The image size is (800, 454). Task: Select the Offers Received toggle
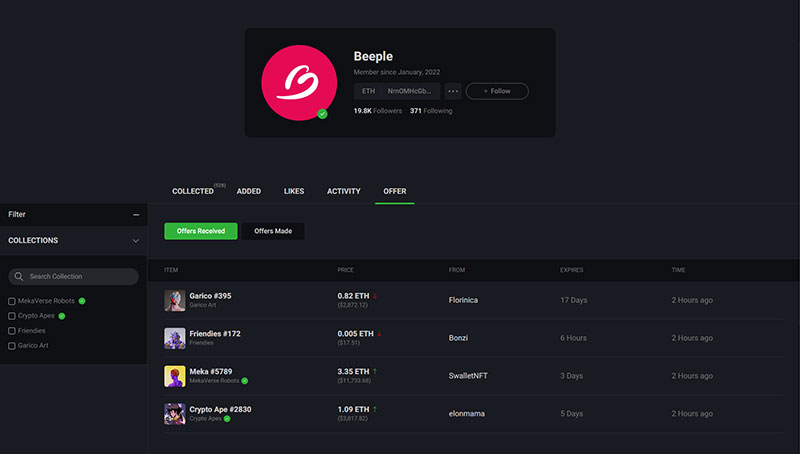[x=201, y=231]
